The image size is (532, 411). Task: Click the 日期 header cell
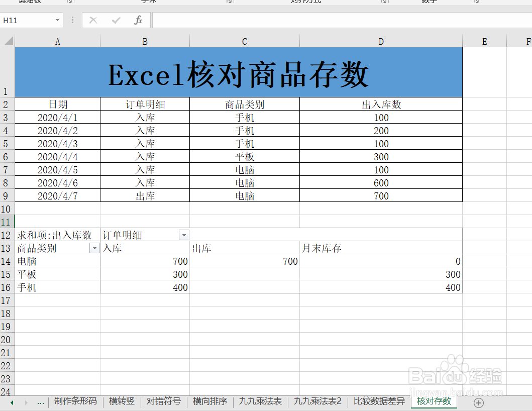click(x=58, y=104)
